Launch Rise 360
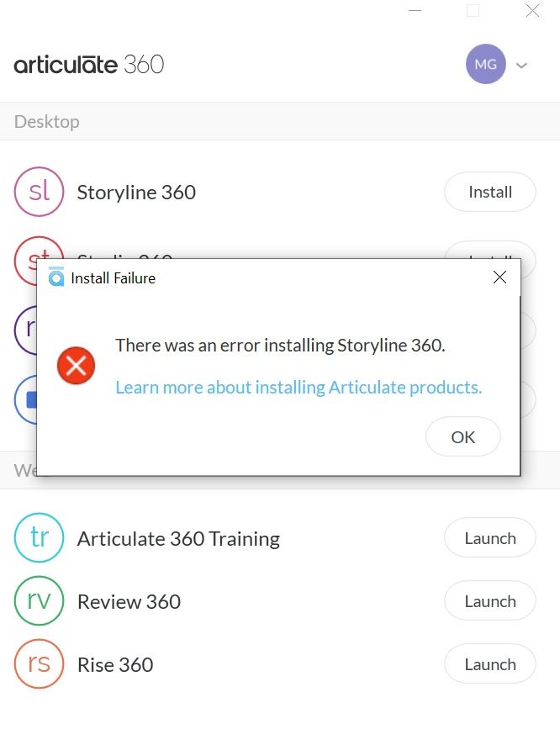560x745 pixels. pos(489,664)
